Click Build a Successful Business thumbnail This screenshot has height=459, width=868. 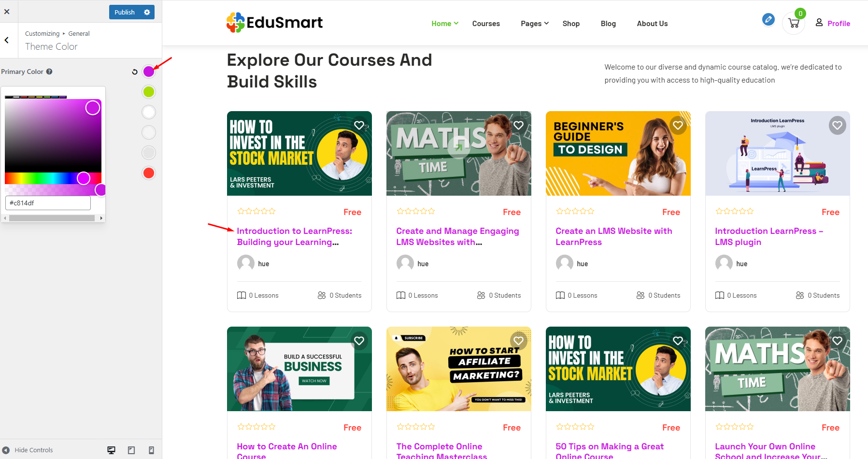point(299,369)
